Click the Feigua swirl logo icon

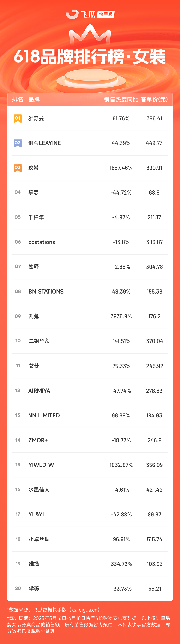pos(72,14)
